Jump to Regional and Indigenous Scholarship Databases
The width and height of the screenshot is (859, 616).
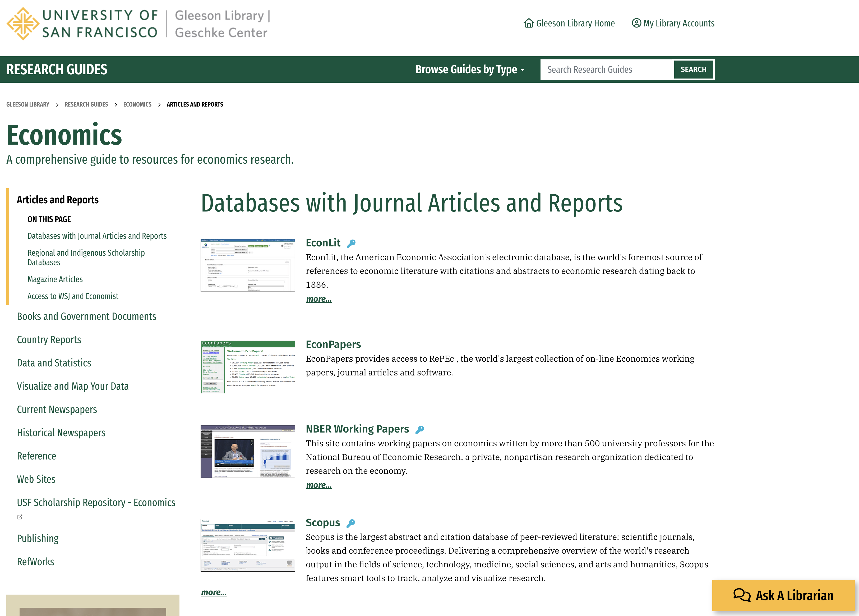pyautogui.click(x=86, y=258)
